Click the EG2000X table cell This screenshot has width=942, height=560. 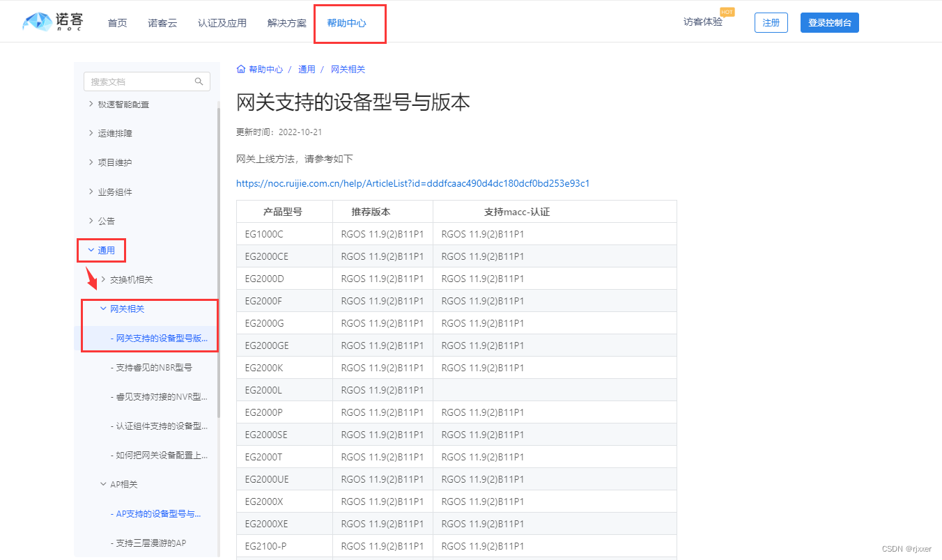284,501
